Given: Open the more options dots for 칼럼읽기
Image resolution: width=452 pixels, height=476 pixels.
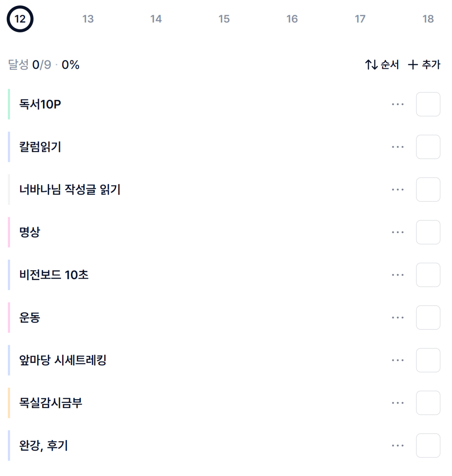Looking at the screenshot, I should click(398, 147).
